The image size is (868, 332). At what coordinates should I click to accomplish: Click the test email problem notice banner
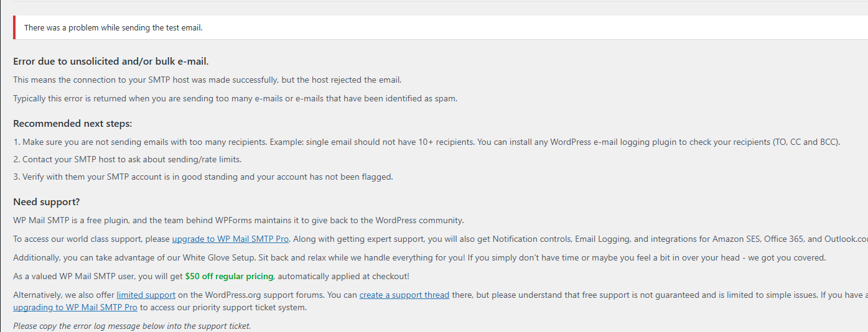point(113,28)
